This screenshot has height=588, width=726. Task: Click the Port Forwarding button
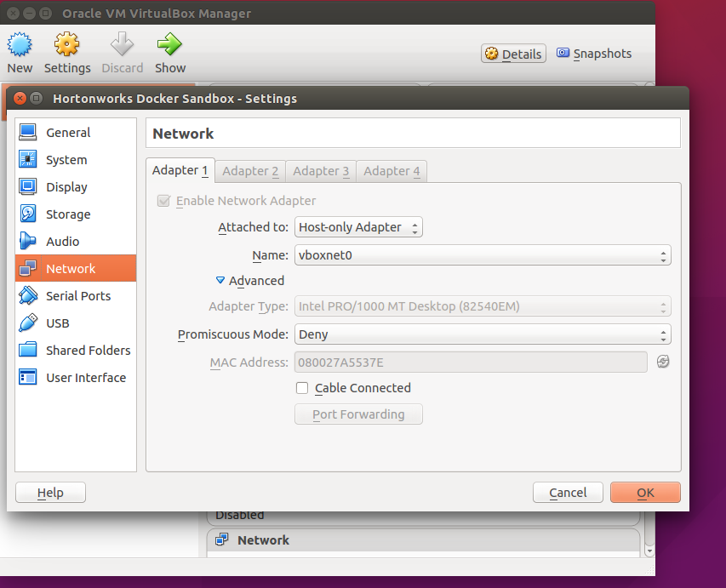358,414
